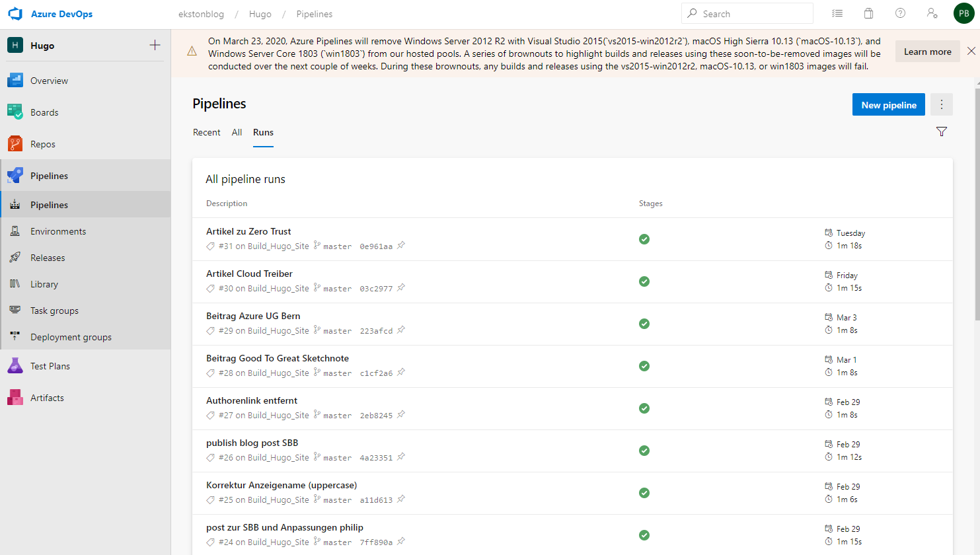
Task: Click success status icon for Artikel zu Zero Trust
Action: pyautogui.click(x=644, y=239)
